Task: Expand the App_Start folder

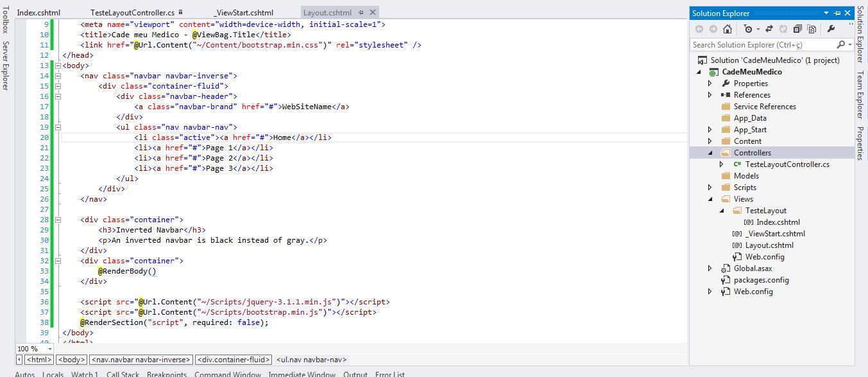Action: pos(710,130)
